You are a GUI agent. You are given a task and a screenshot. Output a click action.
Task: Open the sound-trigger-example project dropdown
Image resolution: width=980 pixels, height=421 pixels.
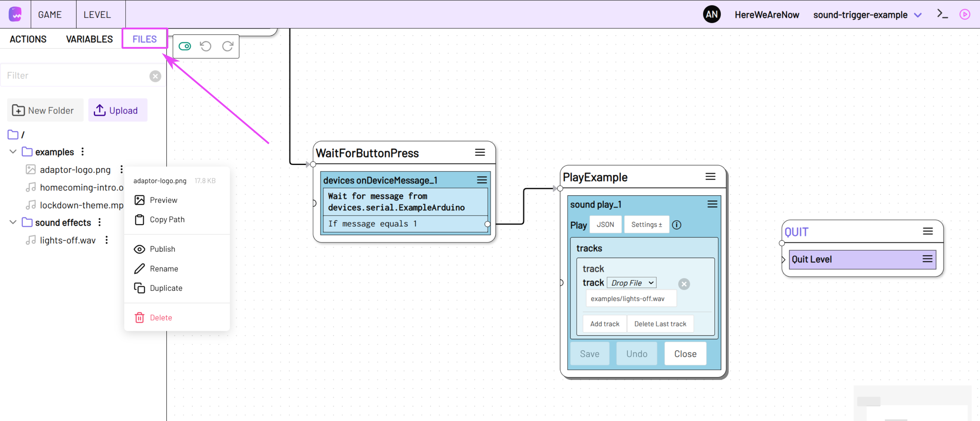pos(867,15)
